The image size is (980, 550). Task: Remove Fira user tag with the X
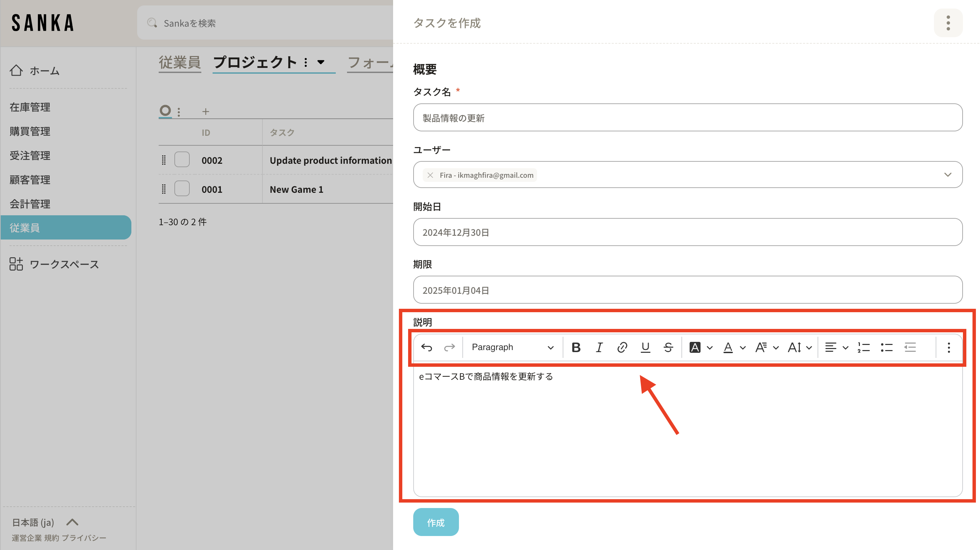[x=430, y=175]
